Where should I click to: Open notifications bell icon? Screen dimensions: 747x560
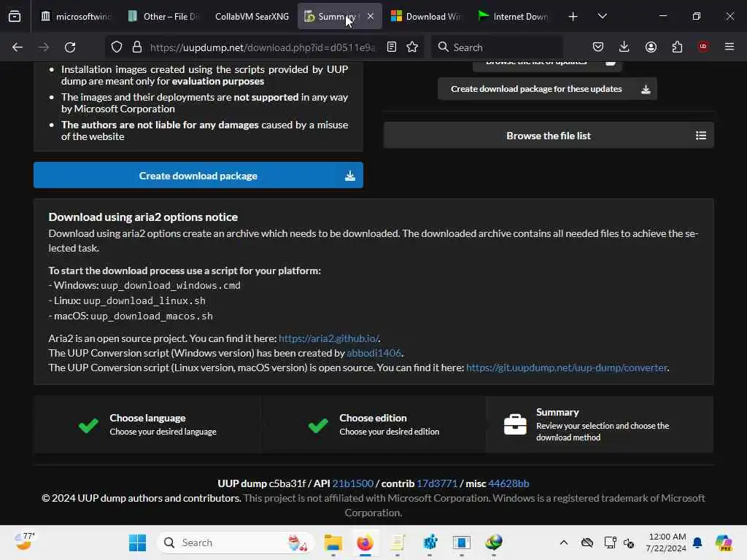click(697, 542)
